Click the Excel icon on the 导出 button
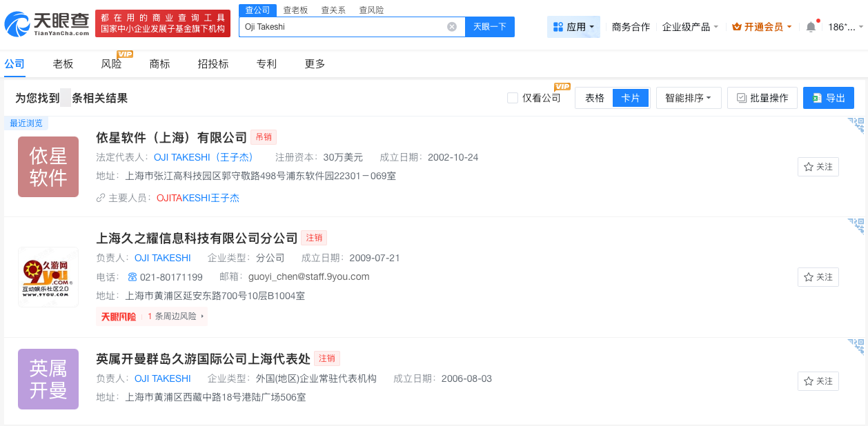 pos(817,97)
